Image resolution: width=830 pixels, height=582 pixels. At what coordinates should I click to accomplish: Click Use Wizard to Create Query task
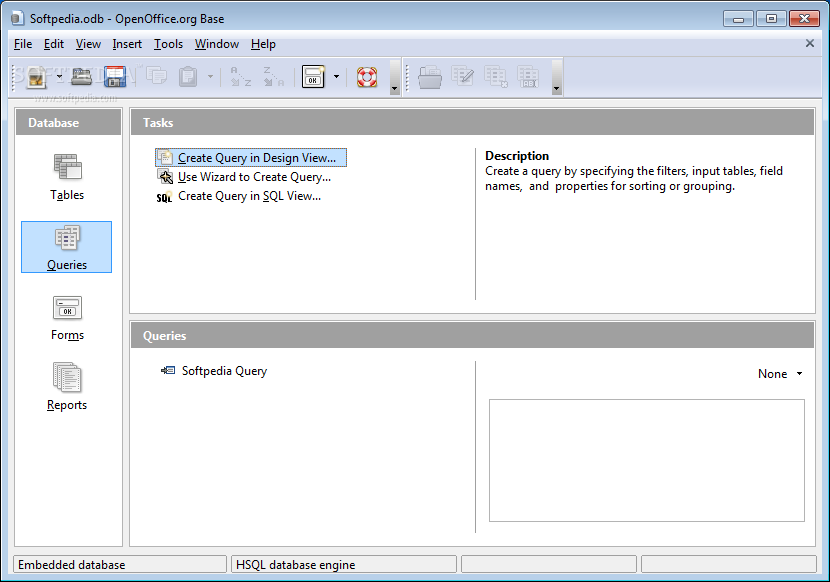click(244, 177)
